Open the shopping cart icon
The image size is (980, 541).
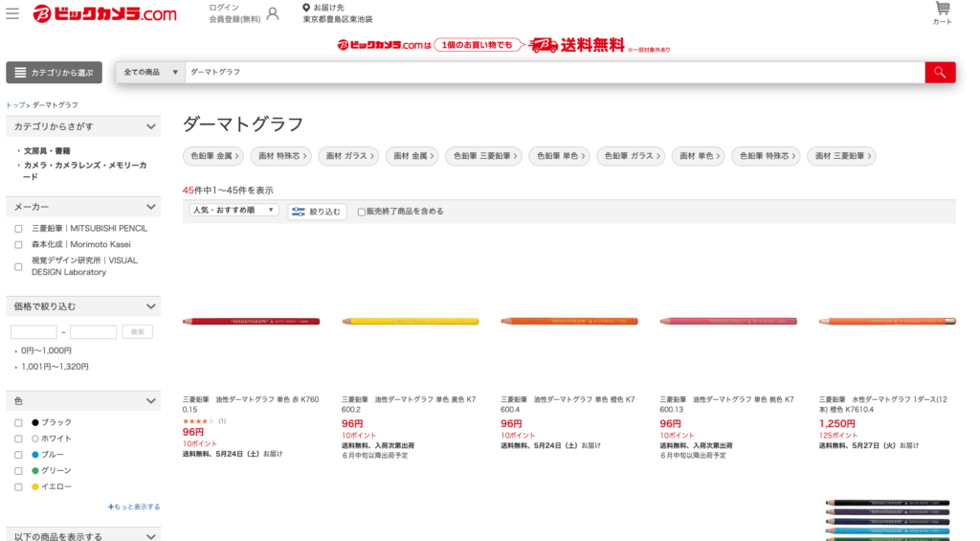942,9
